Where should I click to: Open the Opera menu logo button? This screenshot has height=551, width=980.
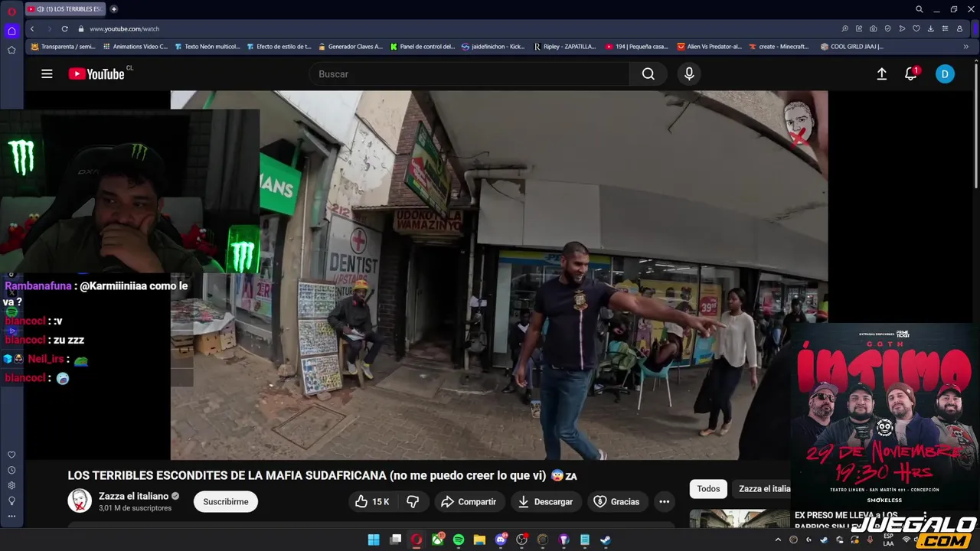11,11
